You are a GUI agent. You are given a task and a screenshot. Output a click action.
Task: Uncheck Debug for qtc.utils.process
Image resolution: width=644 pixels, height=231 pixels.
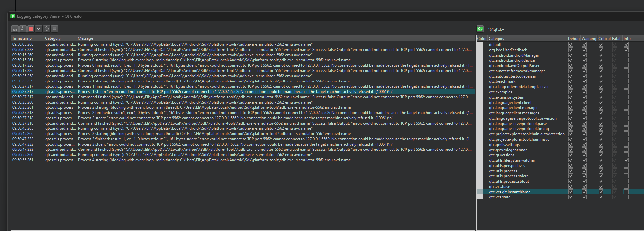[x=571, y=171]
